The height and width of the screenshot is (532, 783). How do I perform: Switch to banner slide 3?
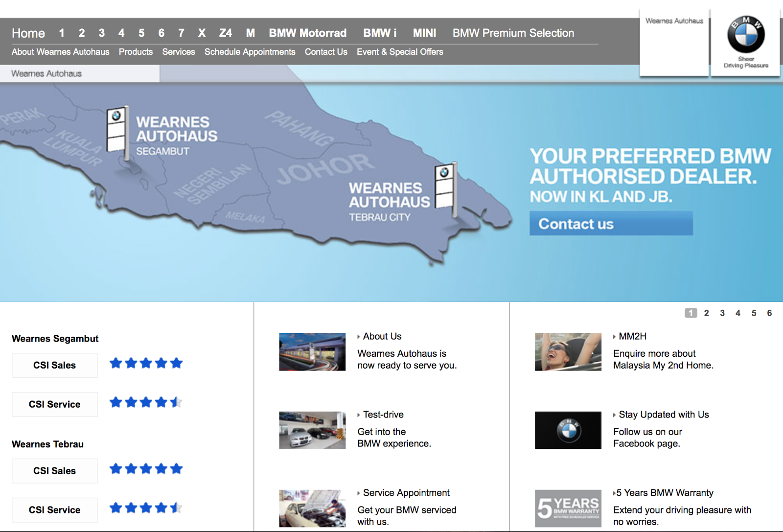tap(722, 313)
